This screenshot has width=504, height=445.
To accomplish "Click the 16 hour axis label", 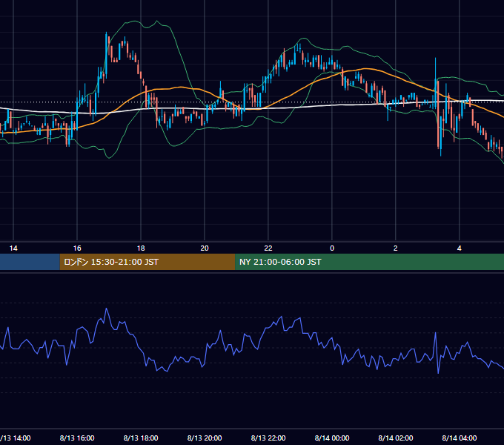I will (77, 248).
